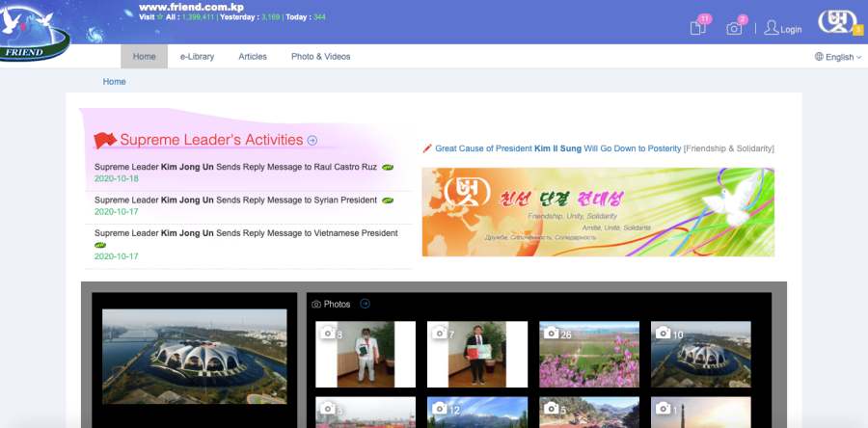This screenshot has height=428, width=868.
Task: Switch to the e-Library tab
Action: [x=197, y=57]
